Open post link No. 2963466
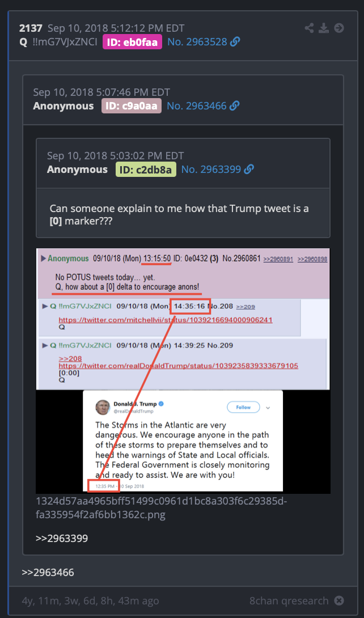 [197, 105]
